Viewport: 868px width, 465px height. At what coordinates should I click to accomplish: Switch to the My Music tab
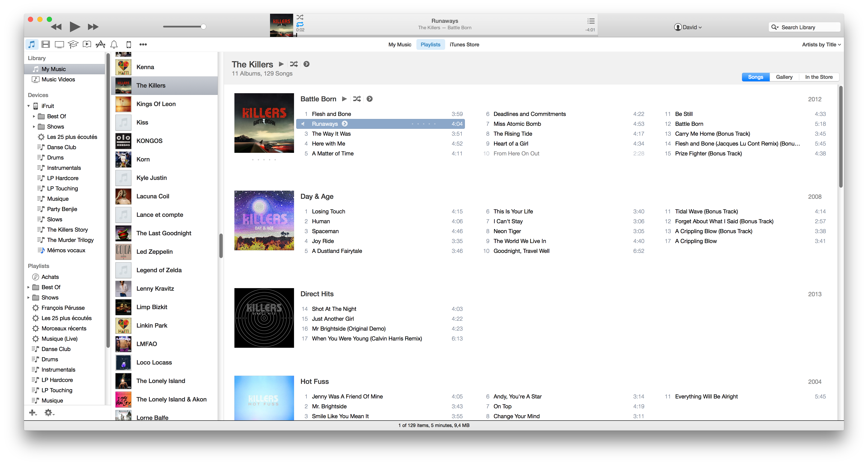tap(400, 44)
